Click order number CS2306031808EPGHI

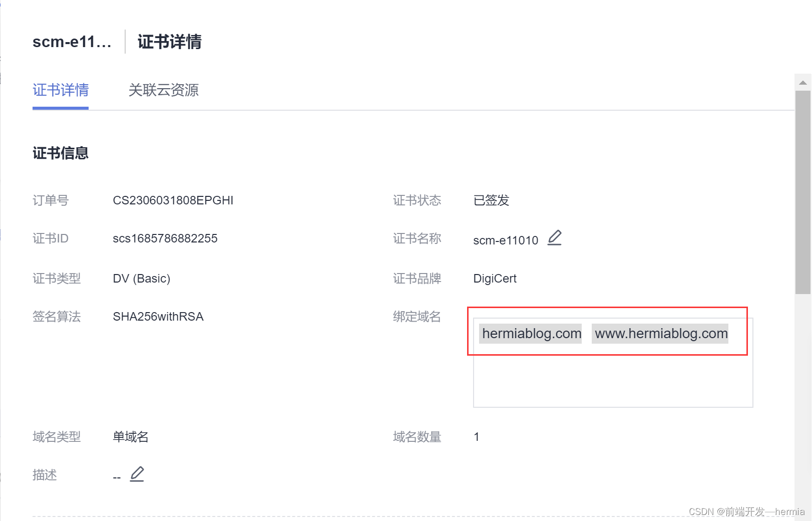[173, 200]
